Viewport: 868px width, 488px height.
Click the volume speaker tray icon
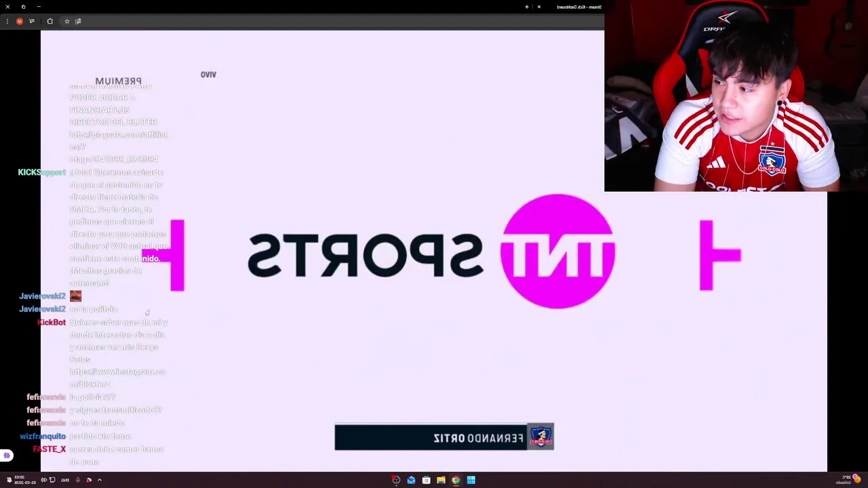pos(43,480)
